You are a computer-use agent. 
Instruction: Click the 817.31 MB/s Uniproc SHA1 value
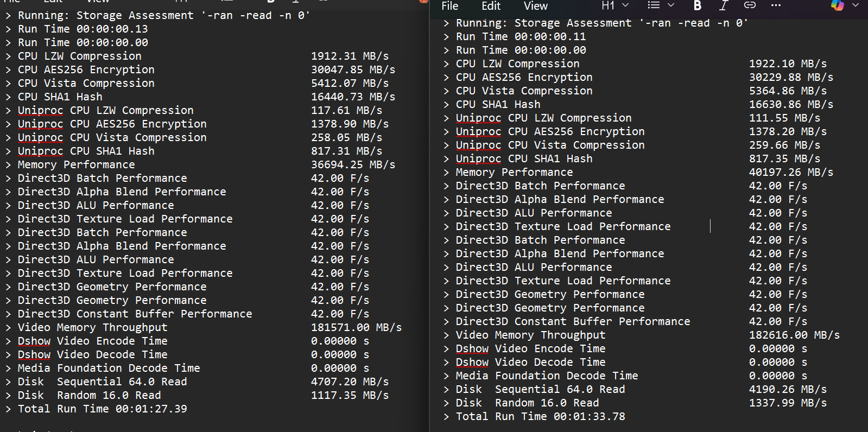coord(346,151)
